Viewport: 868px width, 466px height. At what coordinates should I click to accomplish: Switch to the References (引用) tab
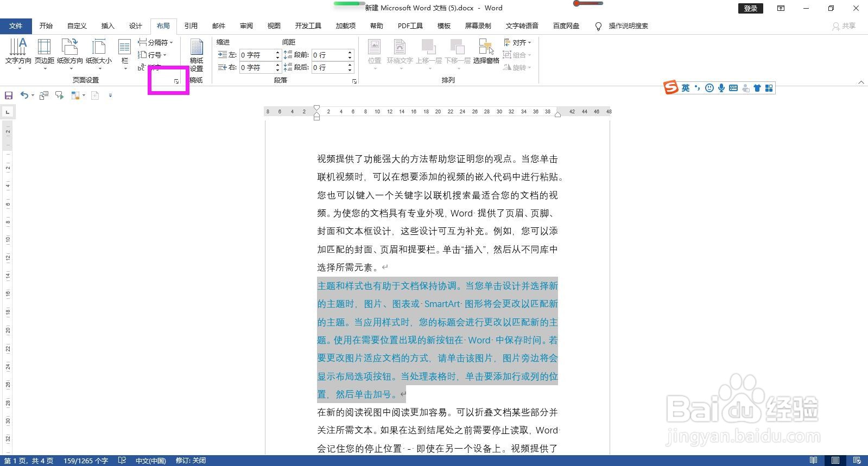coord(191,25)
